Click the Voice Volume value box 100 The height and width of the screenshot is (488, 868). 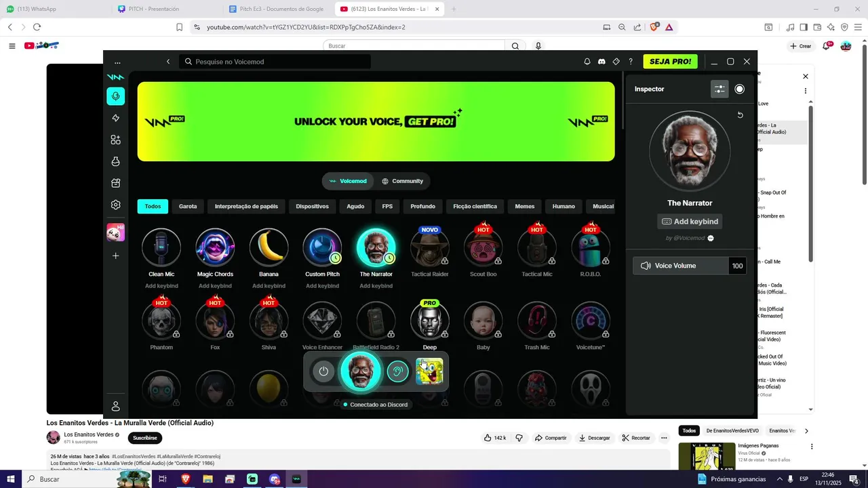click(x=737, y=266)
